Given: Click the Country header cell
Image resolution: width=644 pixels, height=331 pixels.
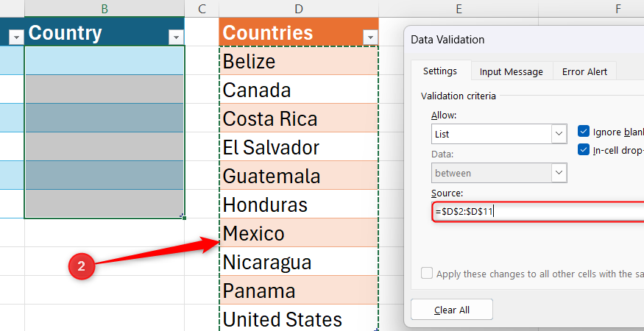Looking at the screenshot, I should tap(105, 32).
